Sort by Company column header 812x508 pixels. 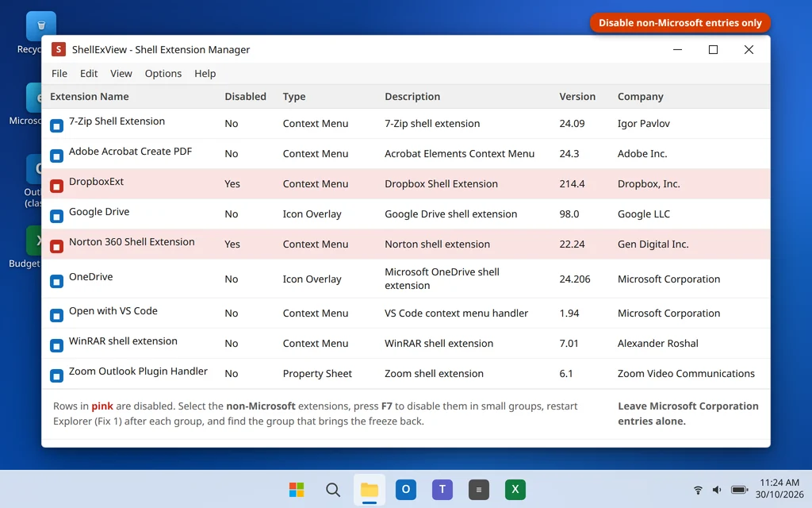click(x=640, y=96)
